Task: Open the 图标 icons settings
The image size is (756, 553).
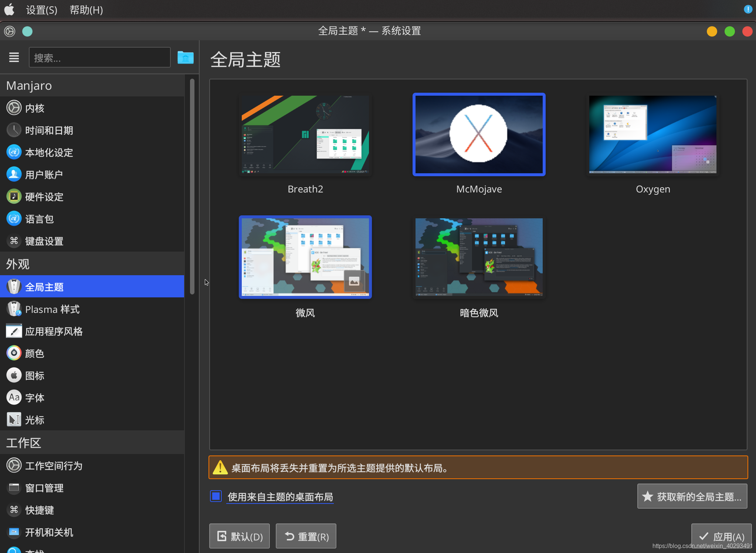Action: tap(14, 375)
